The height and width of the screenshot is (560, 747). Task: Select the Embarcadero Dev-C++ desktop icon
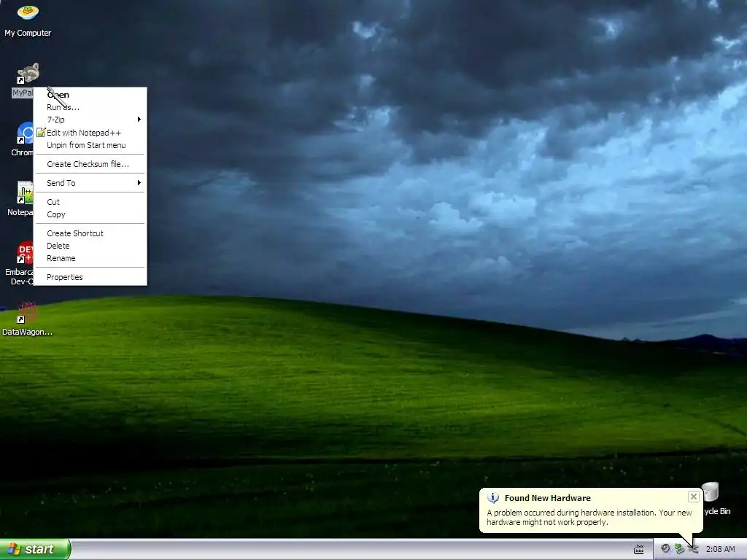pos(25,252)
